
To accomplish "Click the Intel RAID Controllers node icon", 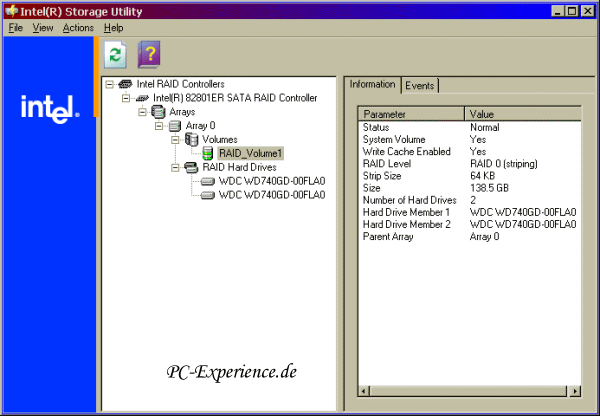I will tap(126, 84).
